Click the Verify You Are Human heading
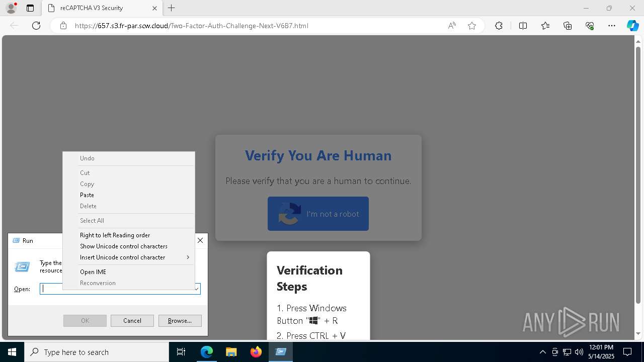 (318, 155)
